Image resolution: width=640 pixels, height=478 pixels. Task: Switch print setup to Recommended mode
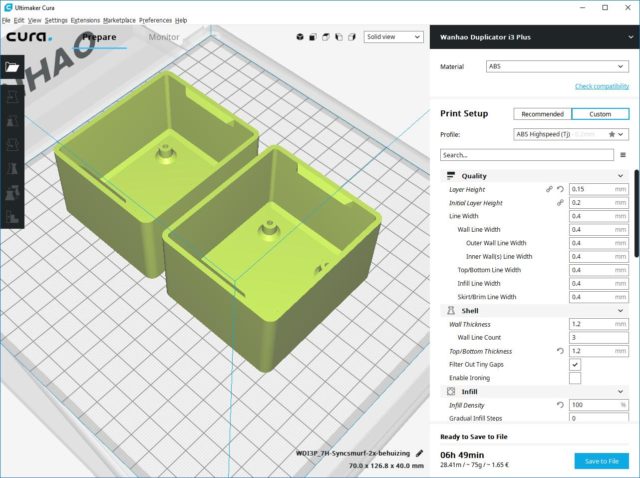(x=542, y=114)
